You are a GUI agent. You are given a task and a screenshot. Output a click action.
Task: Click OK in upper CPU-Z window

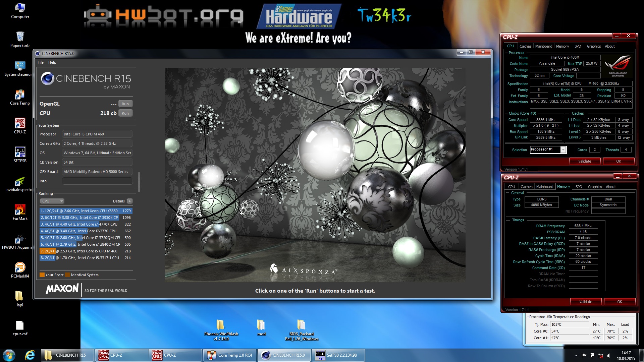tap(619, 161)
